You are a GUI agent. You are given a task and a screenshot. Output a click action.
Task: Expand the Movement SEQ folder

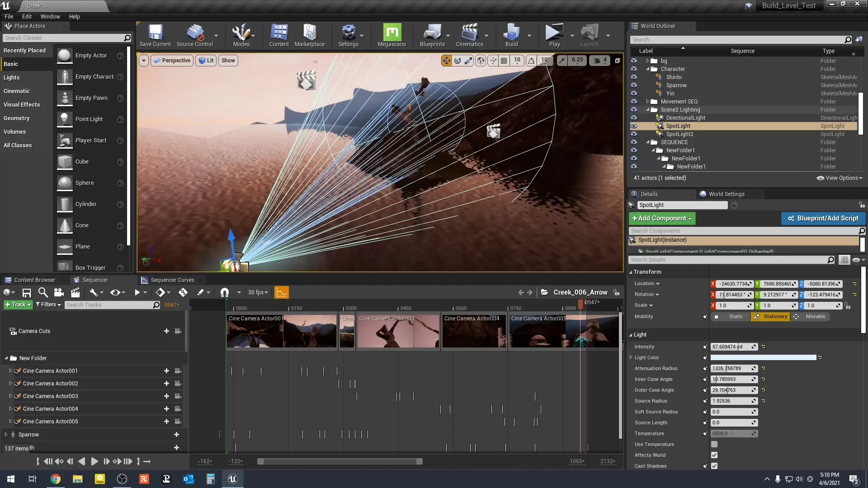pos(647,102)
